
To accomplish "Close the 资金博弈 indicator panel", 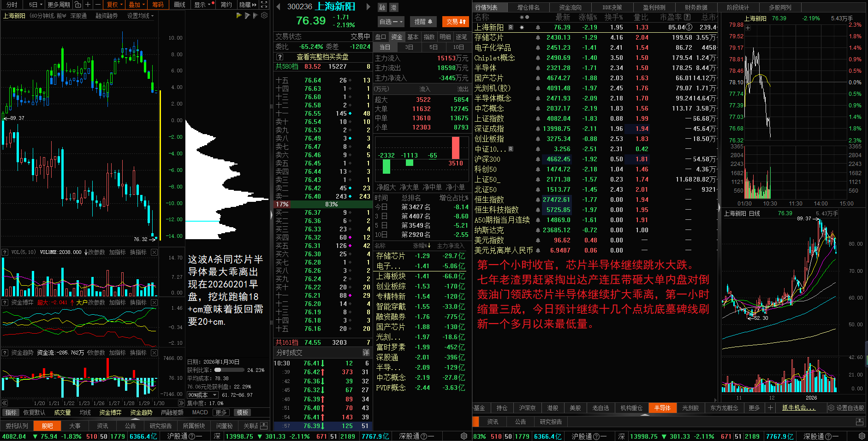I will [x=154, y=302].
